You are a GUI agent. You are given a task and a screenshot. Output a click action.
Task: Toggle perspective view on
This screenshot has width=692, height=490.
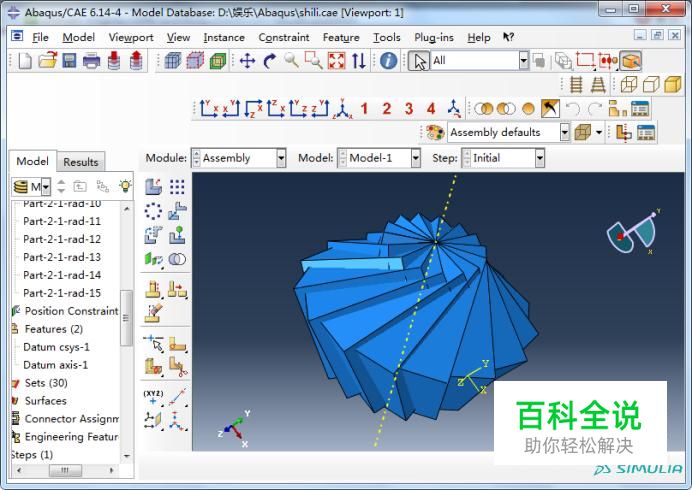[x=598, y=84]
